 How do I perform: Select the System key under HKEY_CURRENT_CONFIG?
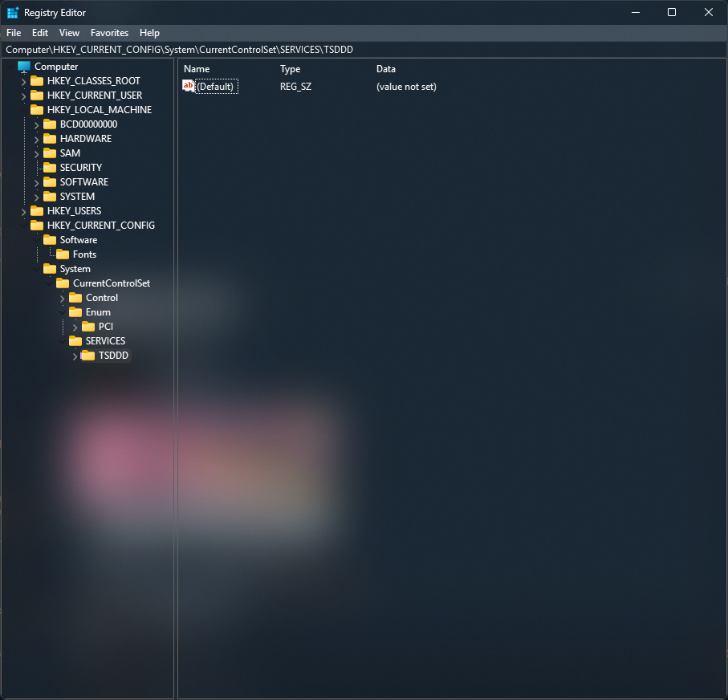[75, 268]
